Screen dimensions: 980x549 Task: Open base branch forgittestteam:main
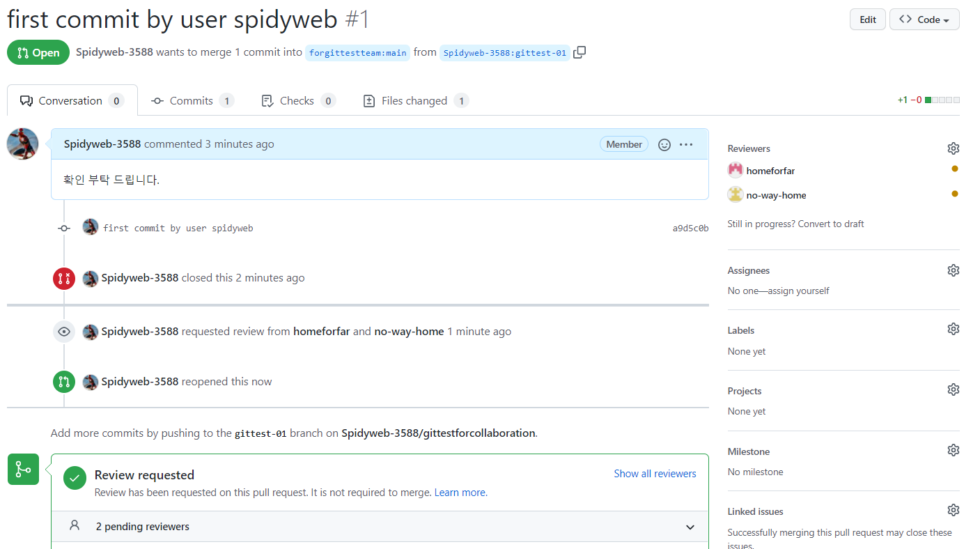coord(357,52)
